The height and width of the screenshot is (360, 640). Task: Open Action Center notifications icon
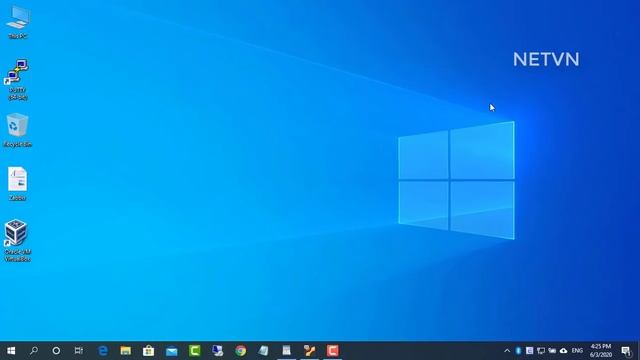626,351
